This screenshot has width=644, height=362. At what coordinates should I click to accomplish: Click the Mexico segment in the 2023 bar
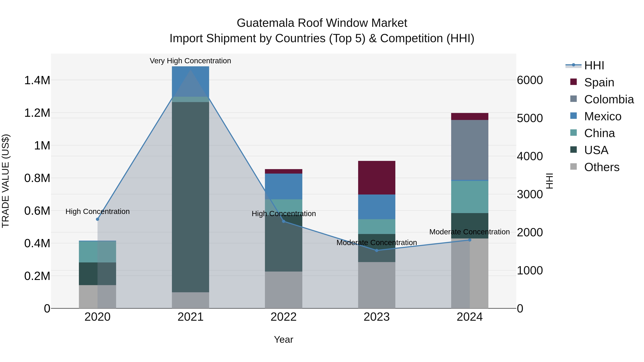377,207
